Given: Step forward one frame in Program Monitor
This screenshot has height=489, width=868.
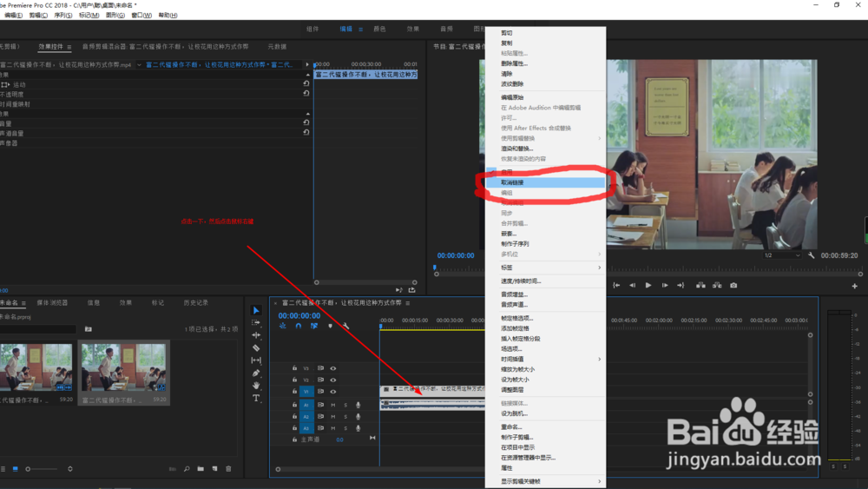Looking at the screenshot, I should tap(665, 285).
